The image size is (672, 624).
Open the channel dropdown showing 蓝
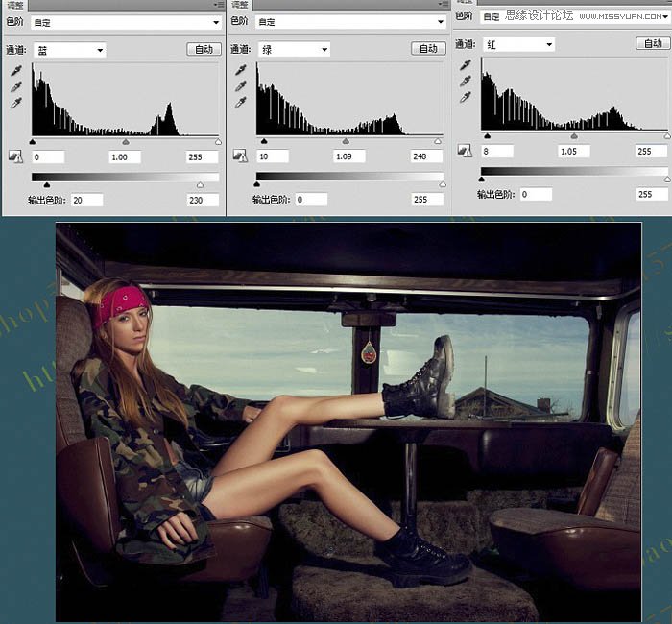pos(69,50)
